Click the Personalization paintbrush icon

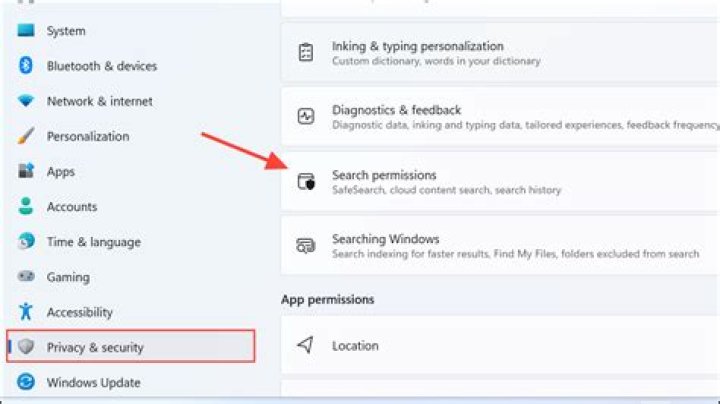[x=26, y=136]
